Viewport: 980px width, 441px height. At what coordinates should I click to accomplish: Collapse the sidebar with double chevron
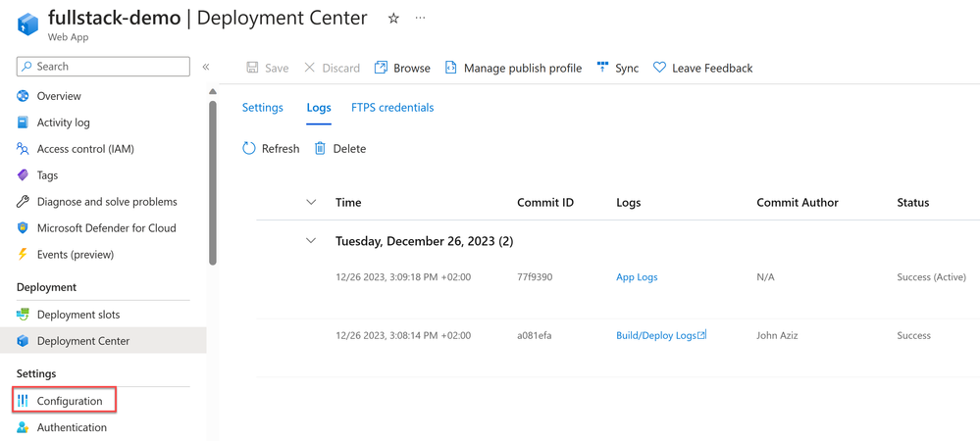pos(206,67)
